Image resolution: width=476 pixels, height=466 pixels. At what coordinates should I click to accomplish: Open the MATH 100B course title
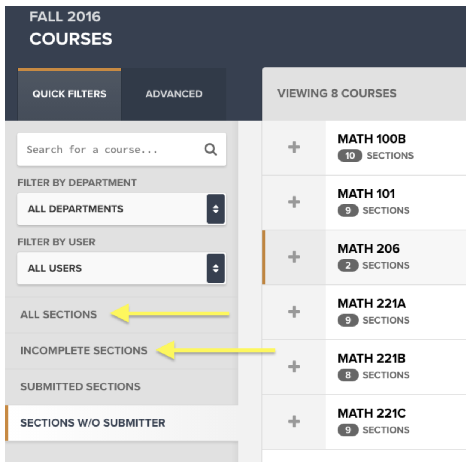pos(371,139)
